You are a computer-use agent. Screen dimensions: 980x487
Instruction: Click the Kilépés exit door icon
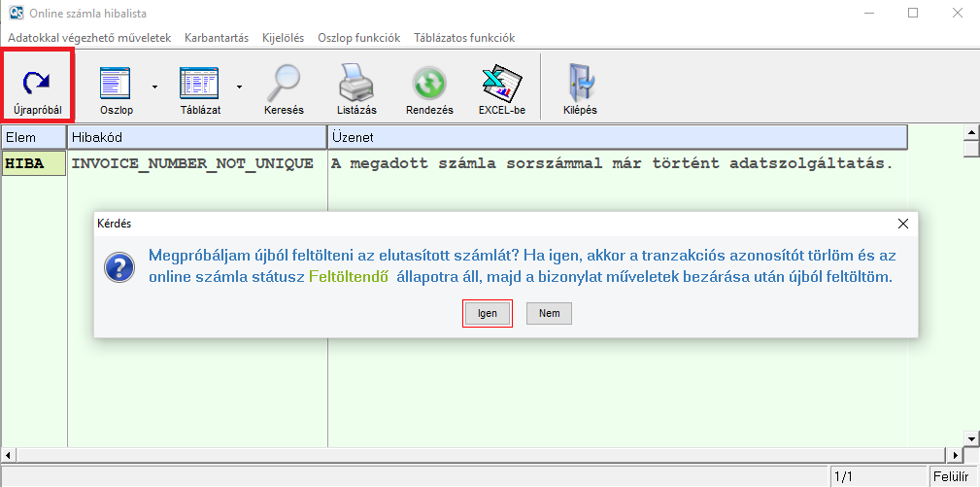580,84
